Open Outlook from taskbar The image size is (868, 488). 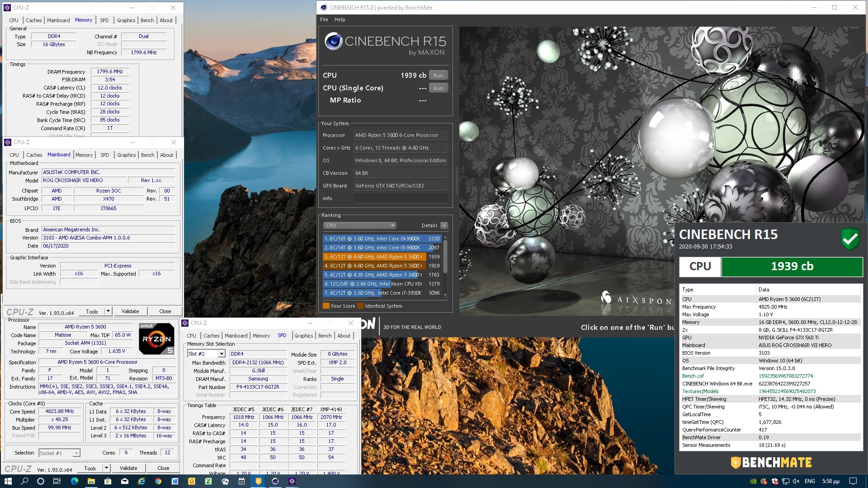pos(192,481)
